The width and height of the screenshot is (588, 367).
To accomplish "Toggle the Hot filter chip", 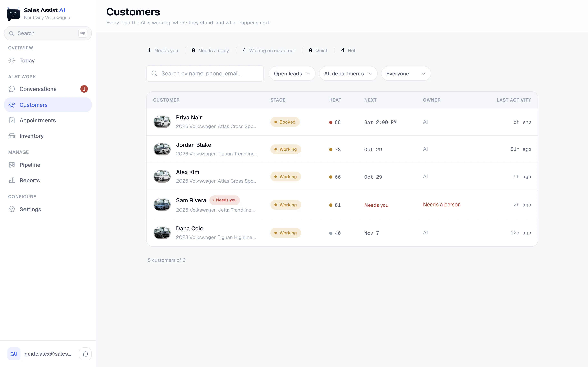I will 348,51.
